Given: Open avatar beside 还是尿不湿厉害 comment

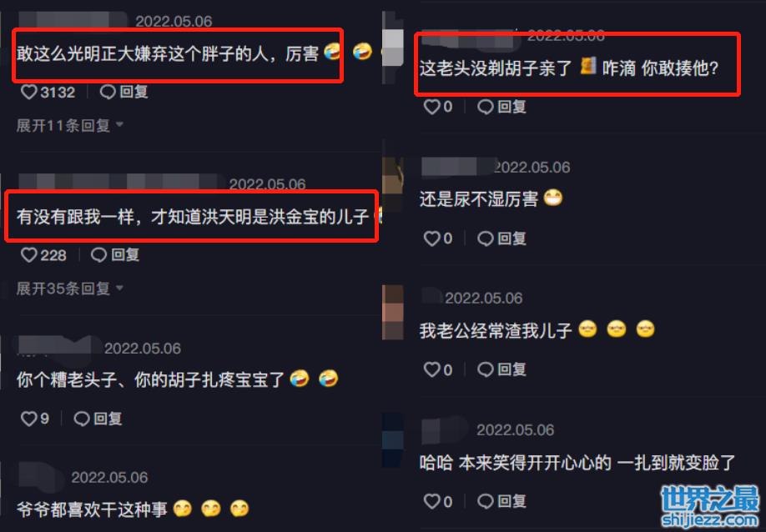Looking at the screenshot, I should tap(393, 183).
